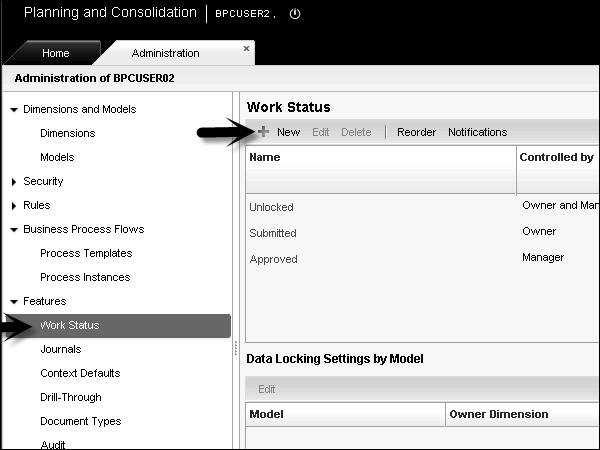Expand the Rules section
The width and height of the screenshot is (600, 450).
pos(14,205)
